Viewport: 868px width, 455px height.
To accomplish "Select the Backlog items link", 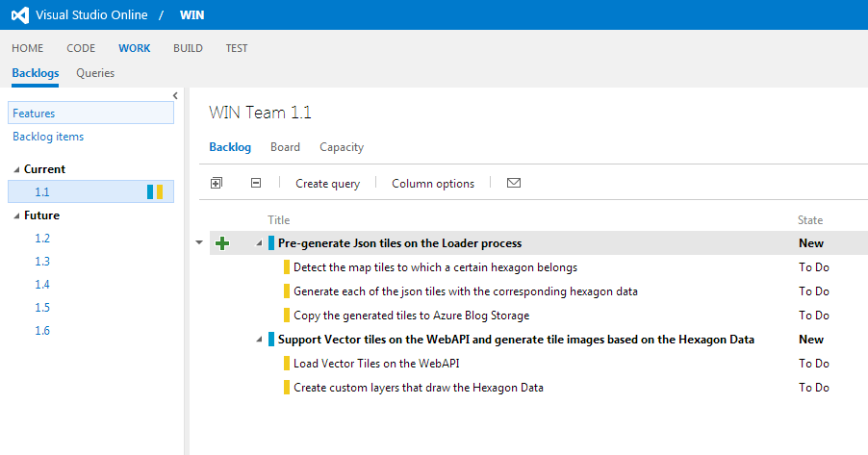I will point(48,137).
